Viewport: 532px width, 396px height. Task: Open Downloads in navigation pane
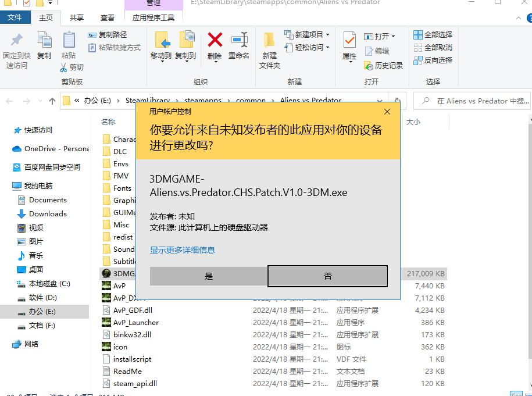[x=48, y=214]
